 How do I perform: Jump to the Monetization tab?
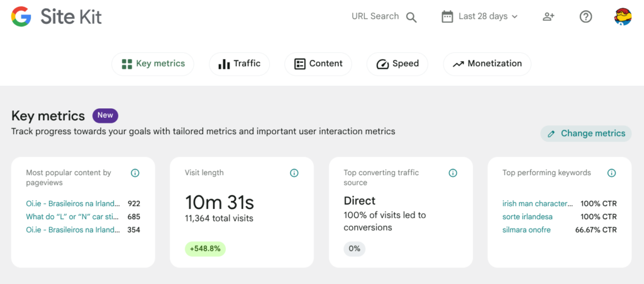(487, 64)
